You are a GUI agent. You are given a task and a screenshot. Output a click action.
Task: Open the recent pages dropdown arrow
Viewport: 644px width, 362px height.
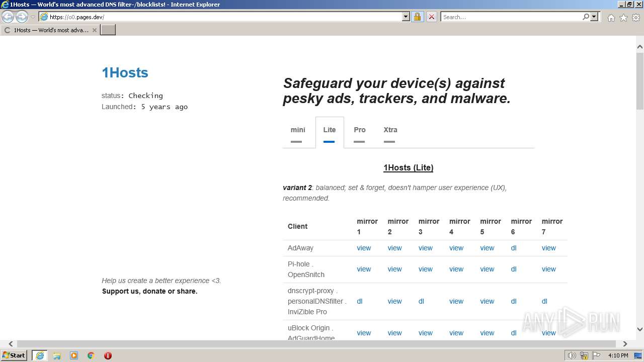pos(33,17)
